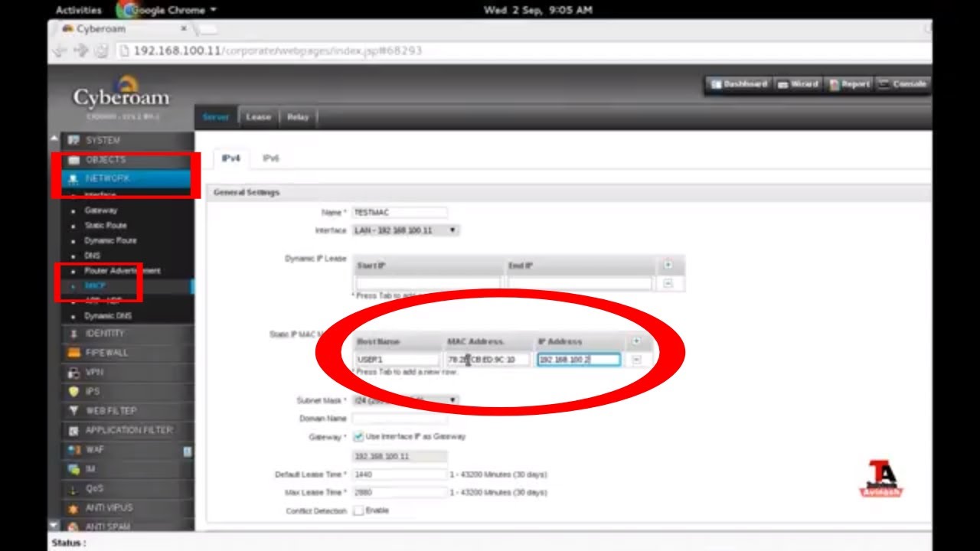Open Activities in the top bar
This screenshot has width=980, height=551.
(x=79, y=10)
